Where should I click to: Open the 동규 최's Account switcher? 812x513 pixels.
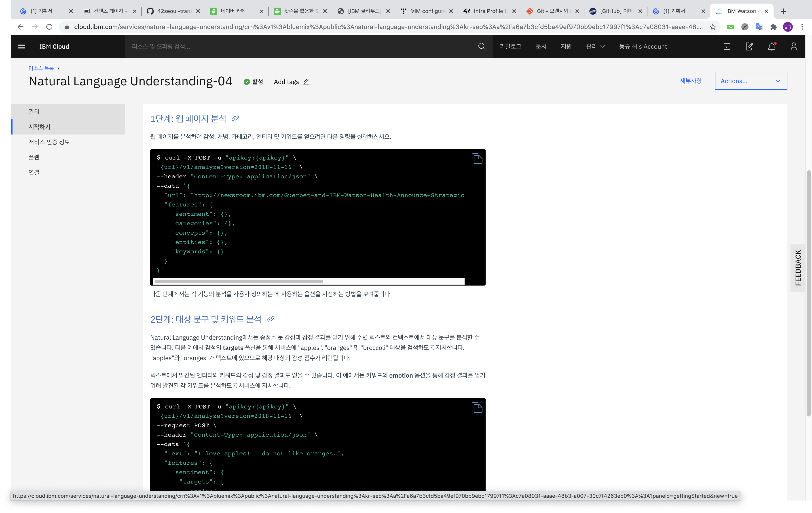pos(643,46)
